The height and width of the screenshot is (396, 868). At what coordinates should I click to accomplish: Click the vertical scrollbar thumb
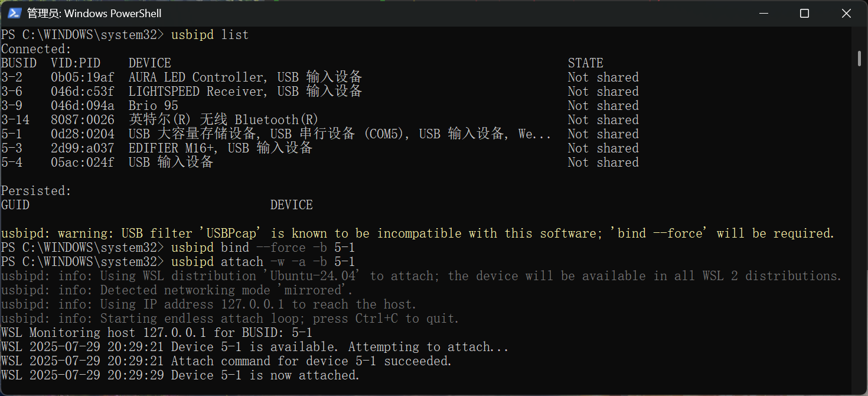pos(860,59)
